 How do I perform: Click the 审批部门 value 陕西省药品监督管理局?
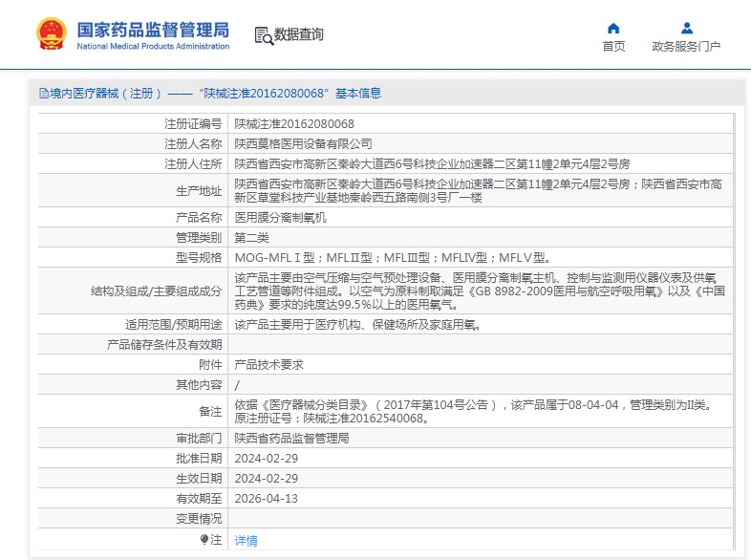click(292, 439)
